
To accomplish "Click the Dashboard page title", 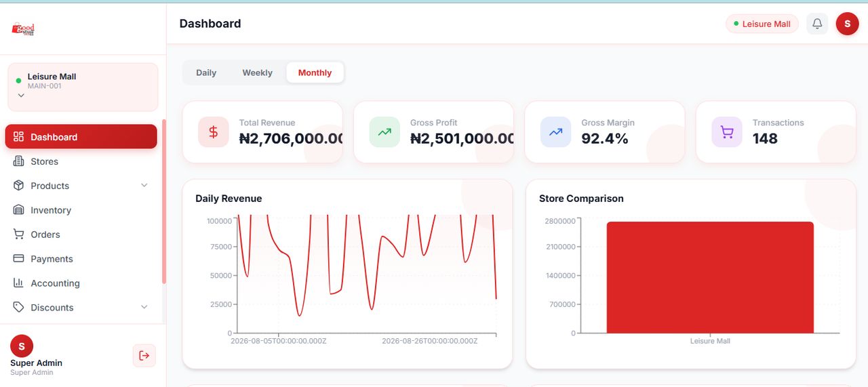I will (210, 24).
